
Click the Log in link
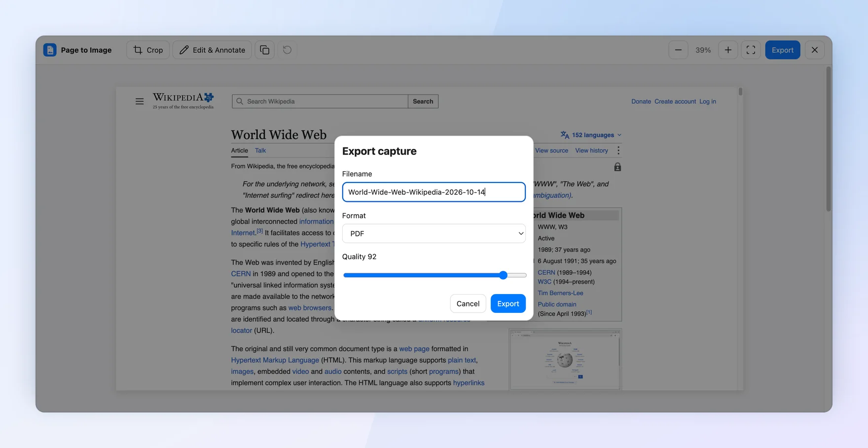point(708,102)
